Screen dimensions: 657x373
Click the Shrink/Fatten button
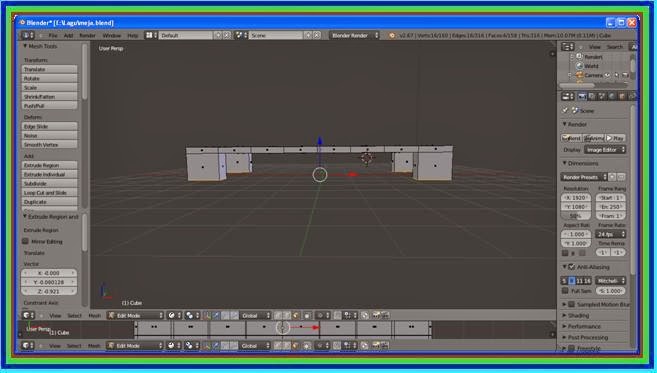[49, 96]
